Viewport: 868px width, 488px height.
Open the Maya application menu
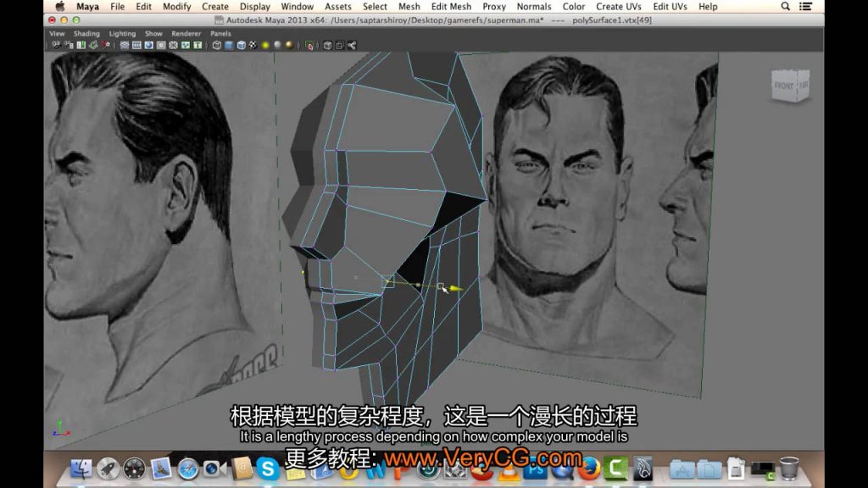coord(87,7)
